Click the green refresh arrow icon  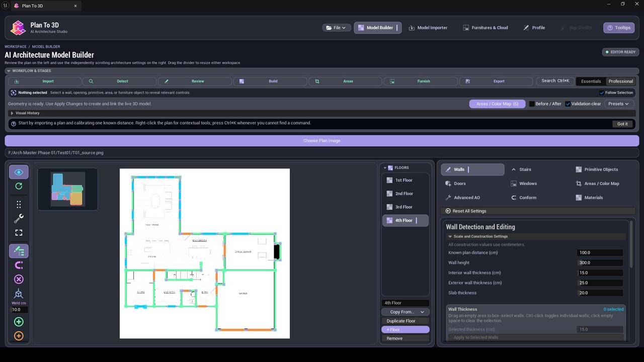19,186
